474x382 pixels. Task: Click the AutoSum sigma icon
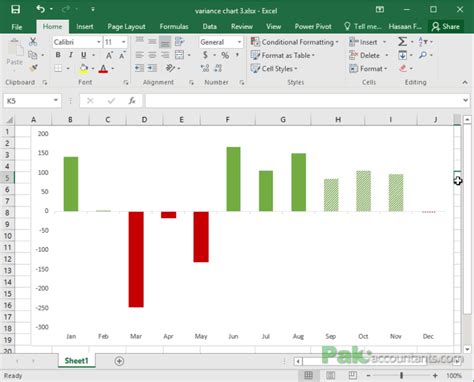402,42
